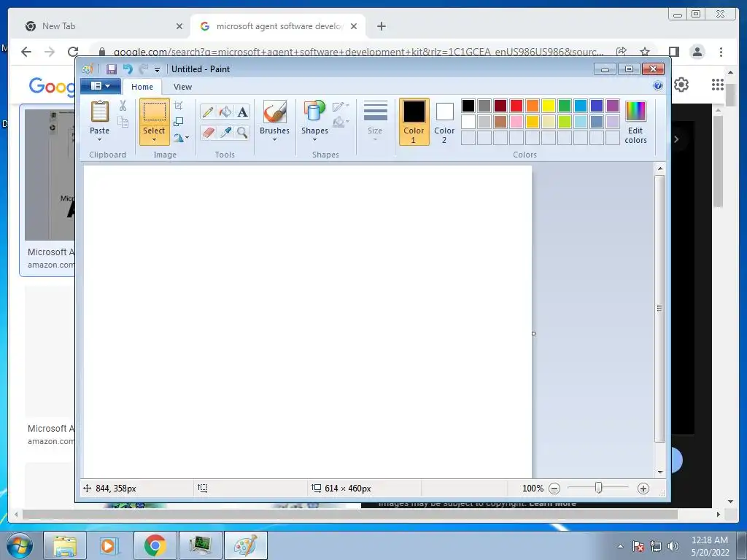
Task: Click the Cut scissors icon
Action: 123,106
